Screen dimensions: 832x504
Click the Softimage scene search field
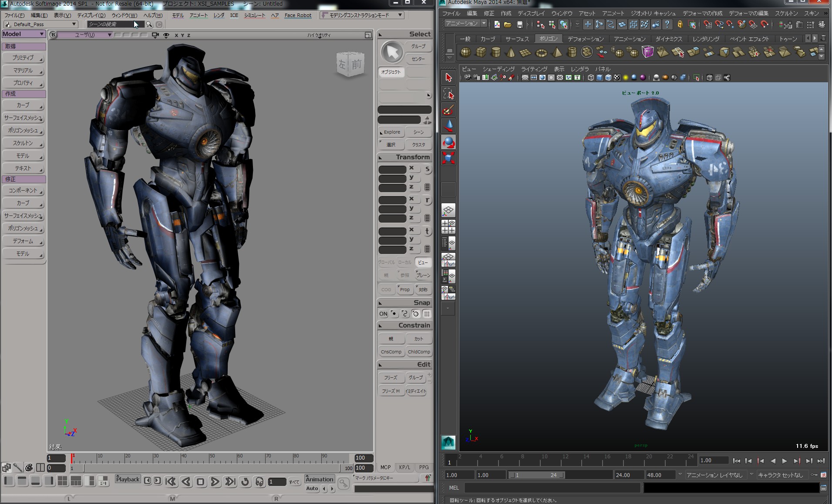[x=111, y=24]
